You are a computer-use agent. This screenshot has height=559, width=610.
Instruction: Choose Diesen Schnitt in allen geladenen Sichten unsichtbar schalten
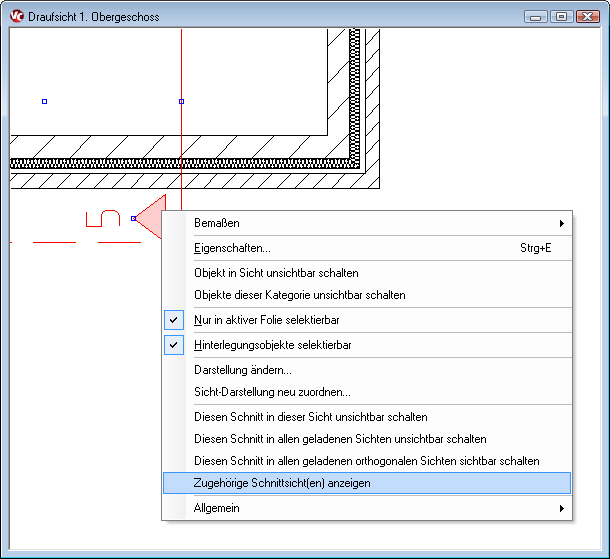coord(367,439)
